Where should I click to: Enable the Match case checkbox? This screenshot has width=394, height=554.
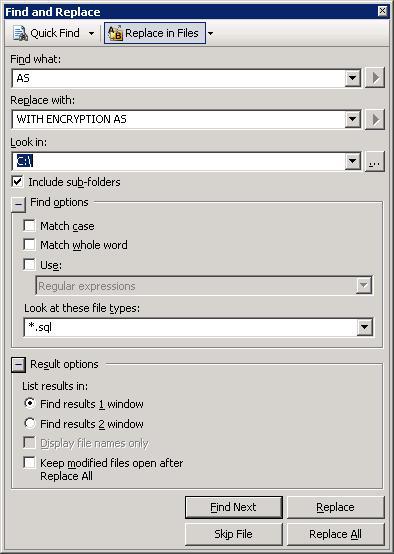[29, 225]
